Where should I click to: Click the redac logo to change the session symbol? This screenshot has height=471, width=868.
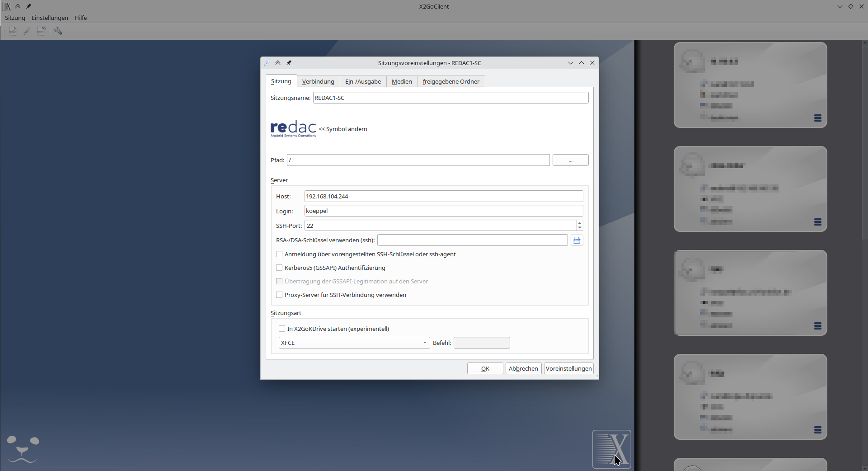(x=293, y=128)
